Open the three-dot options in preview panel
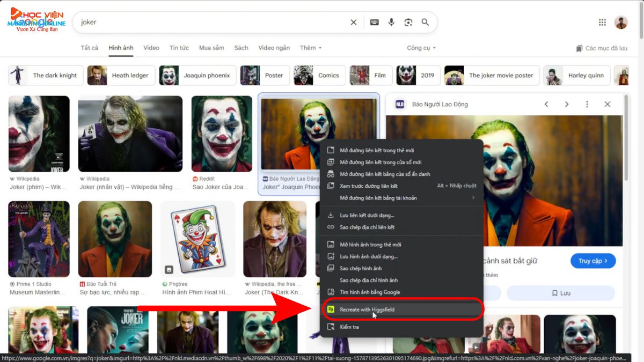Viewport: 644px width, 362px height. 587,105
